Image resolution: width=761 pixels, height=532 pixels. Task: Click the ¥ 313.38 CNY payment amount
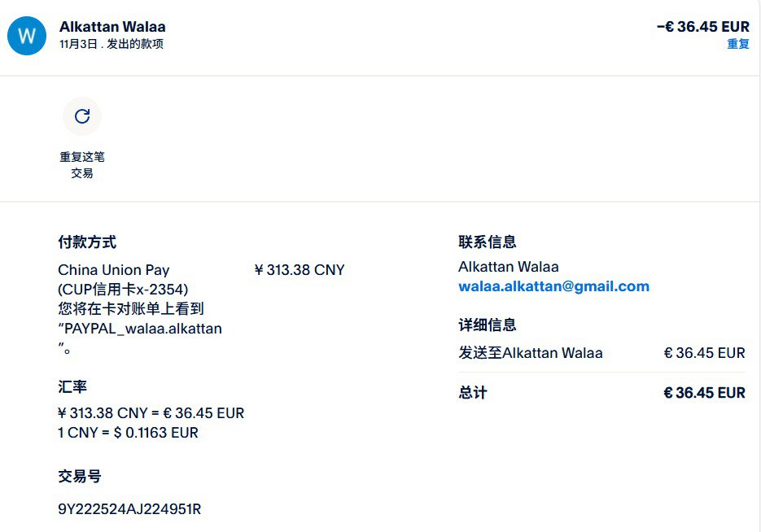coord(300,270)
